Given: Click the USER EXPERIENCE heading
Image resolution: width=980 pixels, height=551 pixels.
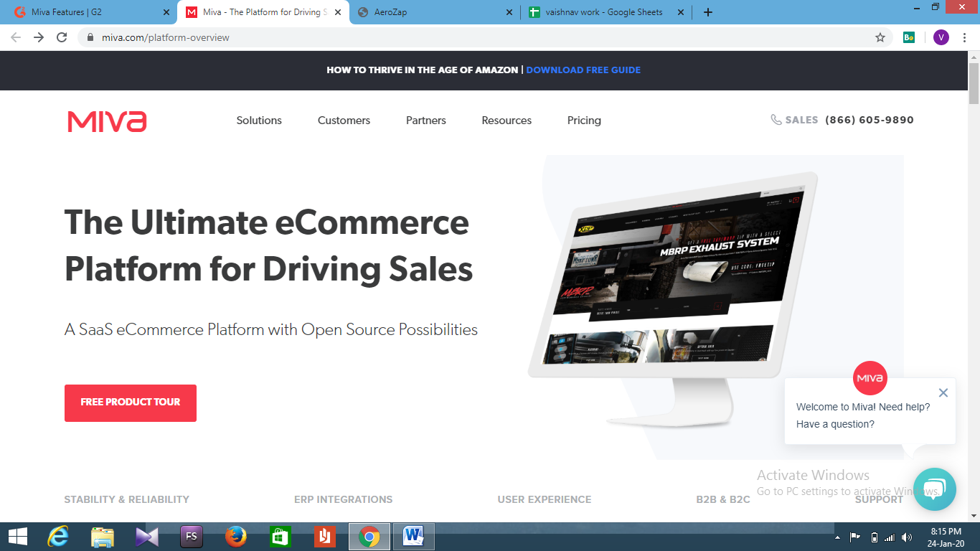Looking at the screenshot, I should [545, 499].
